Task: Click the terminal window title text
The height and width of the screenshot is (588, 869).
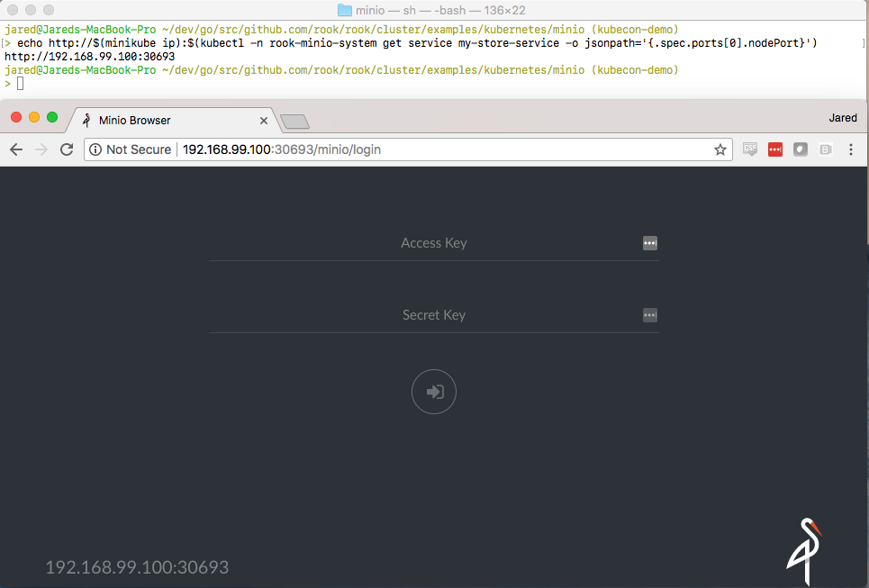Action: click(440, 10)
